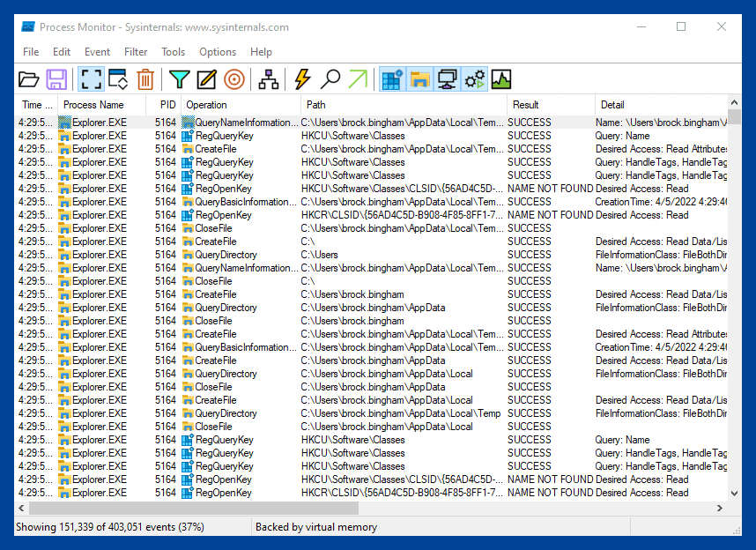Click the Explorer icon in the last RegOpenKey row
The width and height of the screenshot is (756, 550).
(x=64, y=493)
